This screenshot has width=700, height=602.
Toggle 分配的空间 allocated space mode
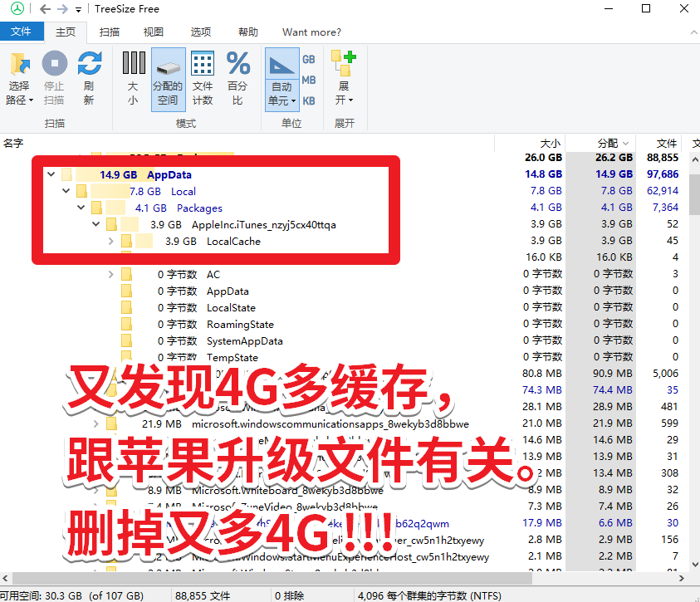tap(168, 80)
